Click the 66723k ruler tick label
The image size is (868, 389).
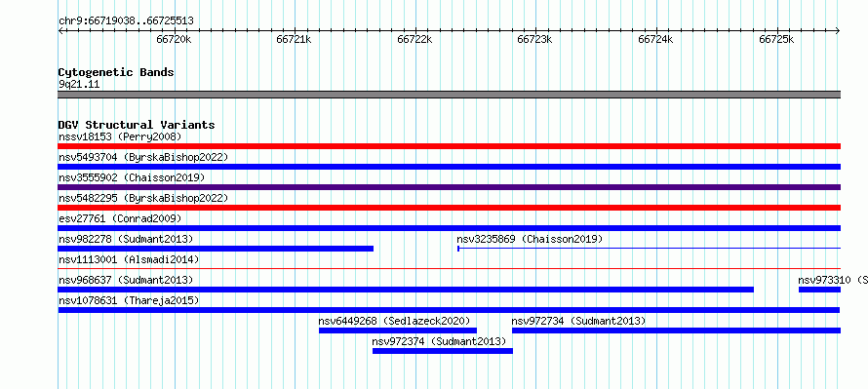pyautogui.click(x=535, y=39)
